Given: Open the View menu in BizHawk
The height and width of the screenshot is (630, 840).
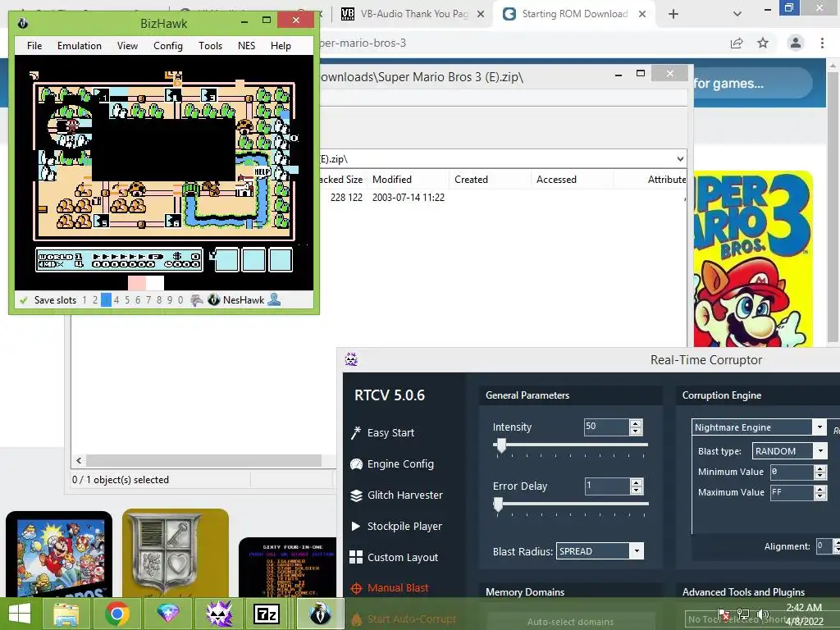Looking at the screenshot, I should click(x=127, y=46).
